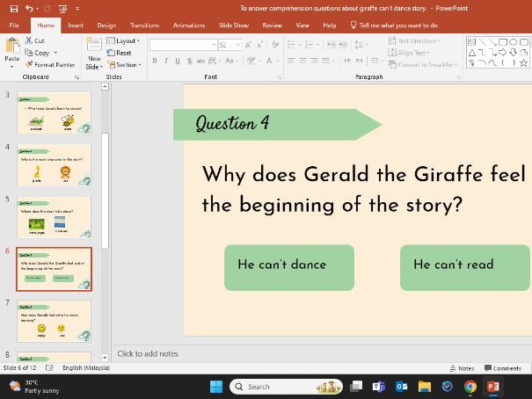Viewport: 532px width, 399px height.
Task: Toggle the Notes pane in status bar
Action: (x=462, y=368)
